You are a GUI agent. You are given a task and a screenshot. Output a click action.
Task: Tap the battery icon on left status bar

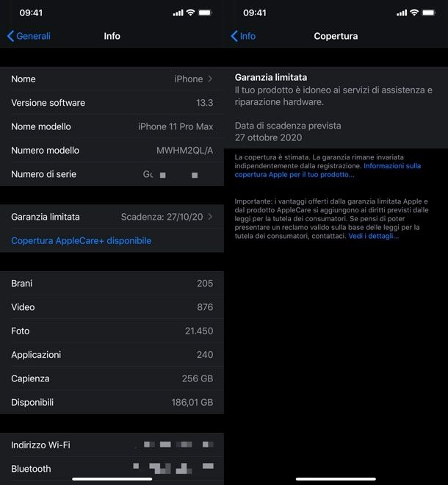205,12
